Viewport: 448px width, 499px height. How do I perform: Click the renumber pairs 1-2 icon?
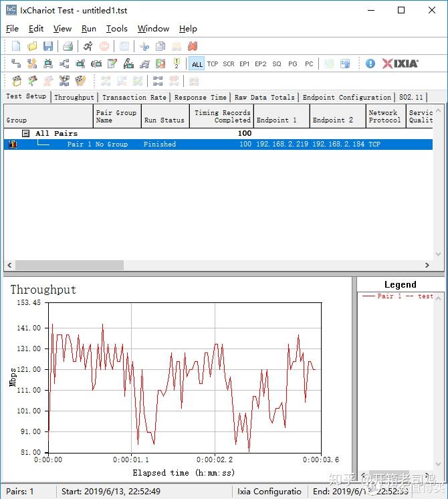pyautogui.click(x=177, y=64)
